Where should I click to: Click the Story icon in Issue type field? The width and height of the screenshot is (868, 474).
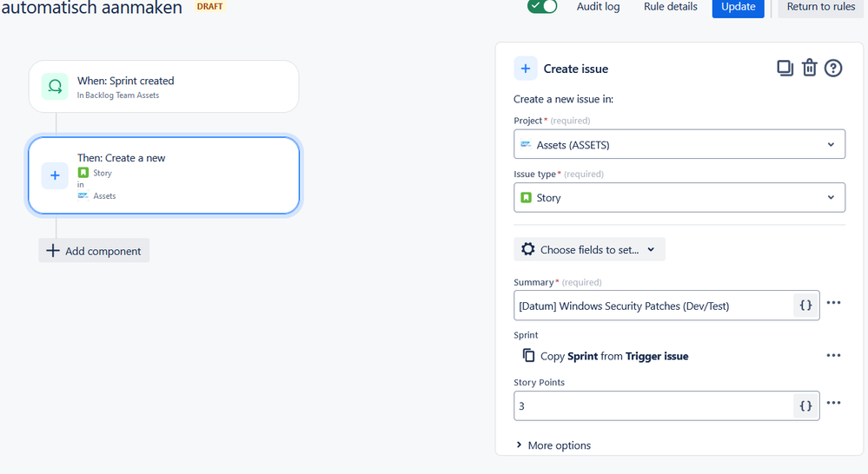(526, 197)
